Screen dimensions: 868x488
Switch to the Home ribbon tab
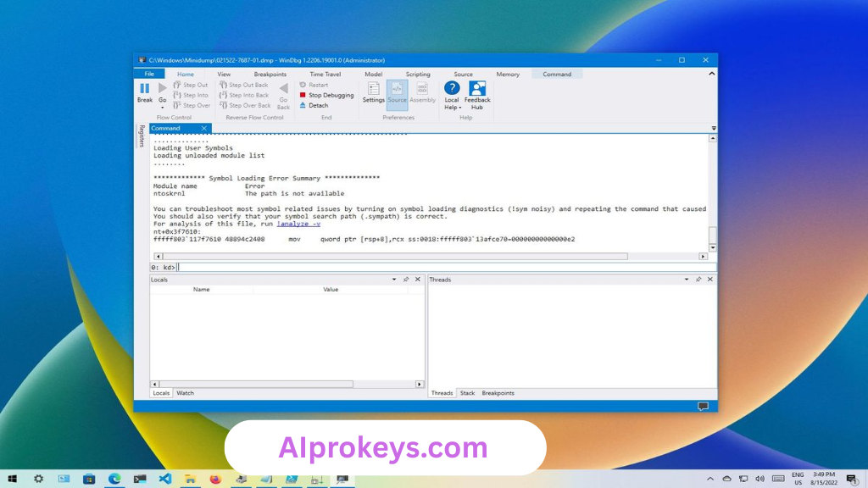(186, 75)
